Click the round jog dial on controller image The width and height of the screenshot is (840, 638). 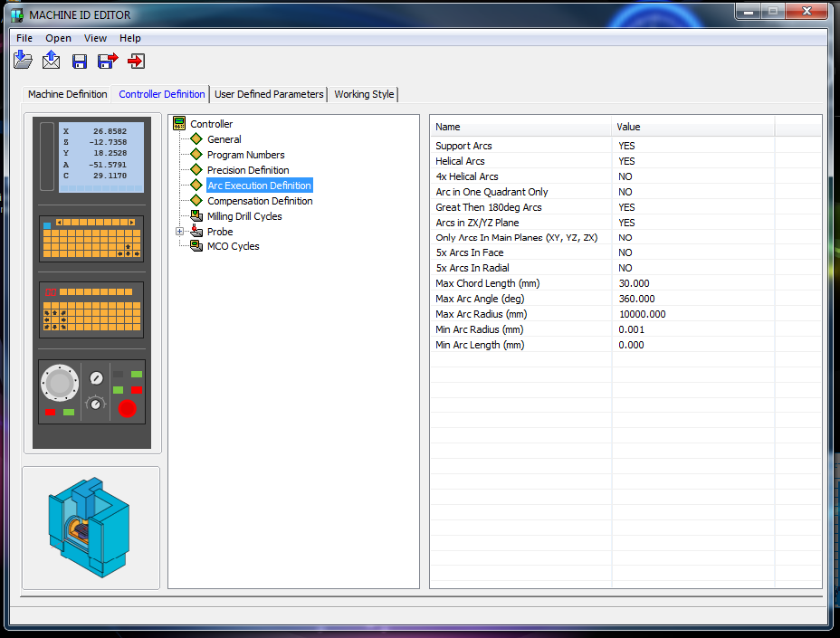point(60,383)
